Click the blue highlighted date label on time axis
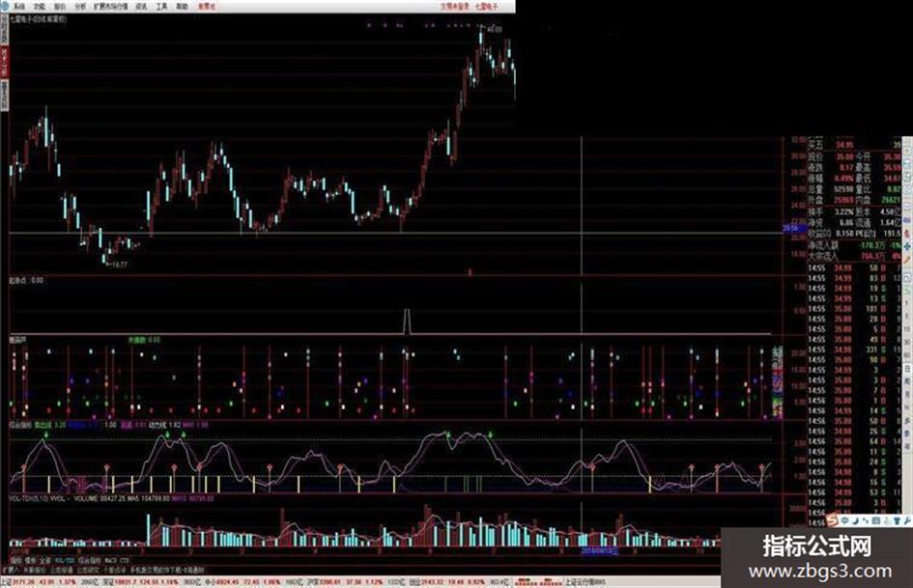The width and height of the screenshot is (913, 588). point(600,550)
